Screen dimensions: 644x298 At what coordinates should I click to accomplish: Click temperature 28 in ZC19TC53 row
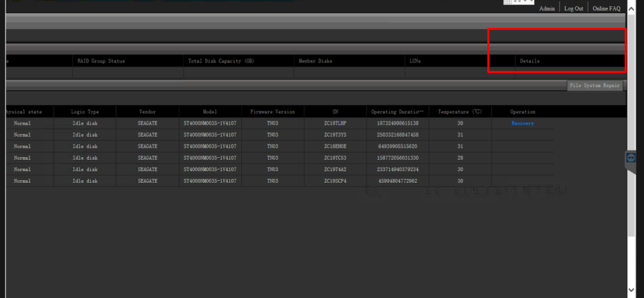pos(460,158)
